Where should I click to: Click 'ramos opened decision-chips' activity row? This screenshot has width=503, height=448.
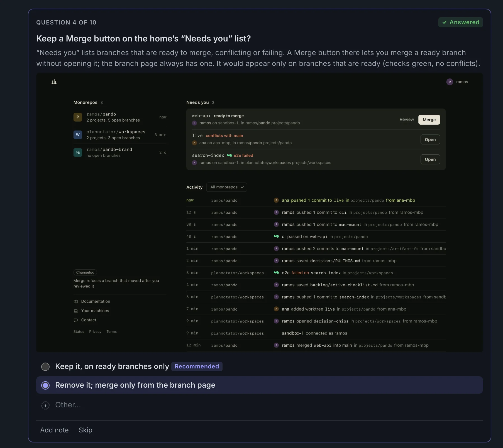click(316, 321)
